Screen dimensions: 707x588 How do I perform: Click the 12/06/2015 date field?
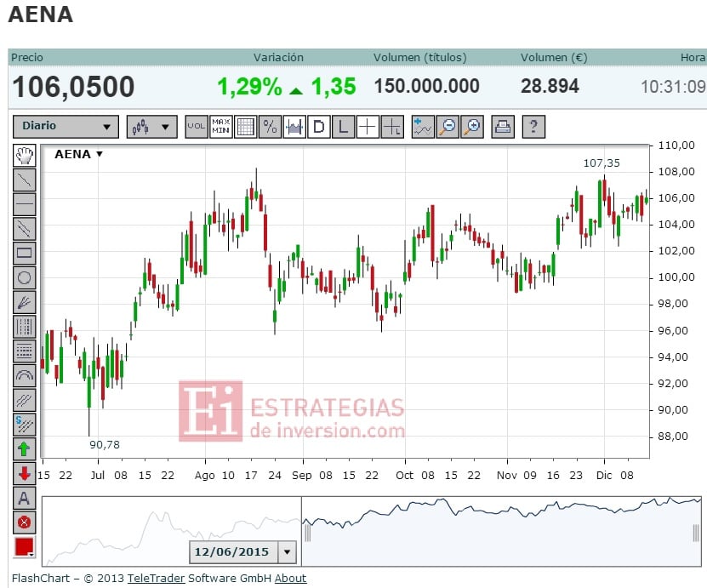[232, 552]
